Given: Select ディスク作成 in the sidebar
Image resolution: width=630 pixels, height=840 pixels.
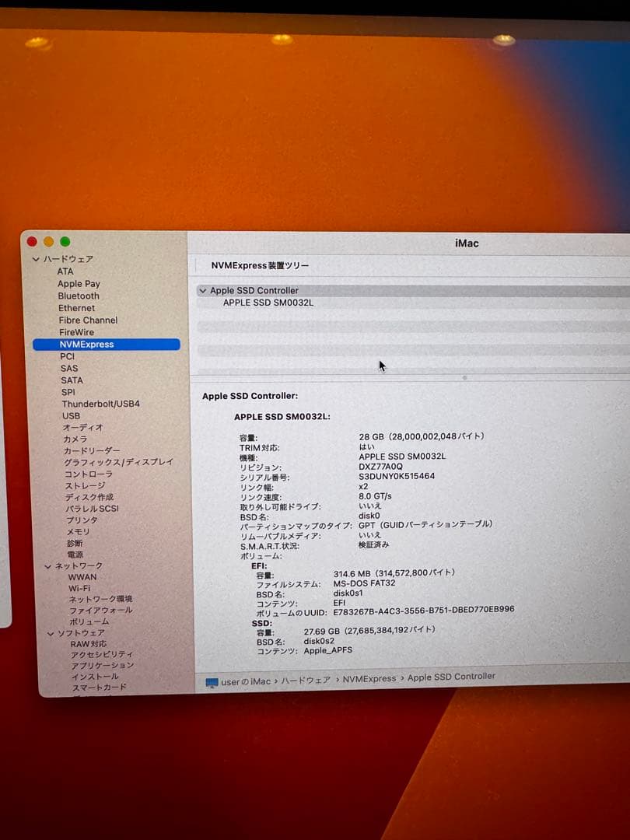Looking at the screenshot, I should click(89, 497).
